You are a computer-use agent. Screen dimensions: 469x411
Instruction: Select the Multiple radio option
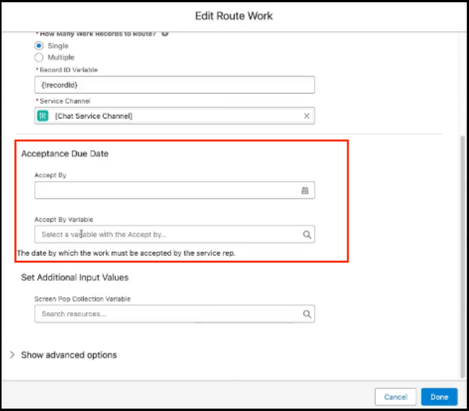[x=39, y=57]
